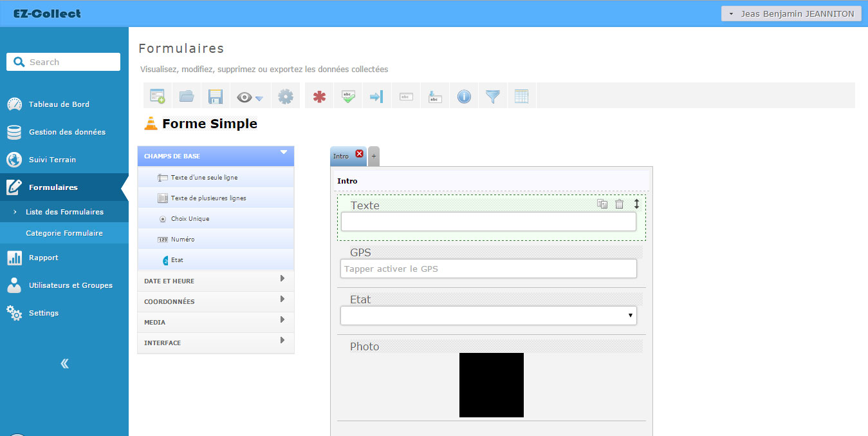The image size is (868, 436).
Task: Click the blue info icon in toolbar
Action: tap(464, 97)
